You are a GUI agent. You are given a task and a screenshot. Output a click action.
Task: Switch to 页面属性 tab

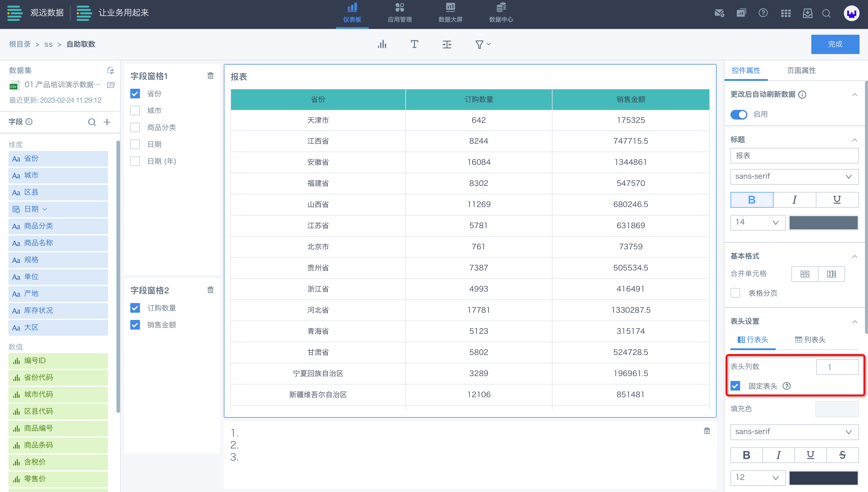801,71
